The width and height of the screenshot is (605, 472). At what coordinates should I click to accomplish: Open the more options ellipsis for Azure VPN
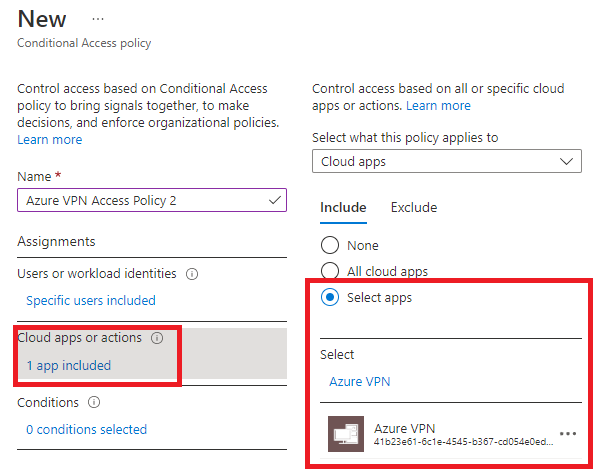click(568, 434)
